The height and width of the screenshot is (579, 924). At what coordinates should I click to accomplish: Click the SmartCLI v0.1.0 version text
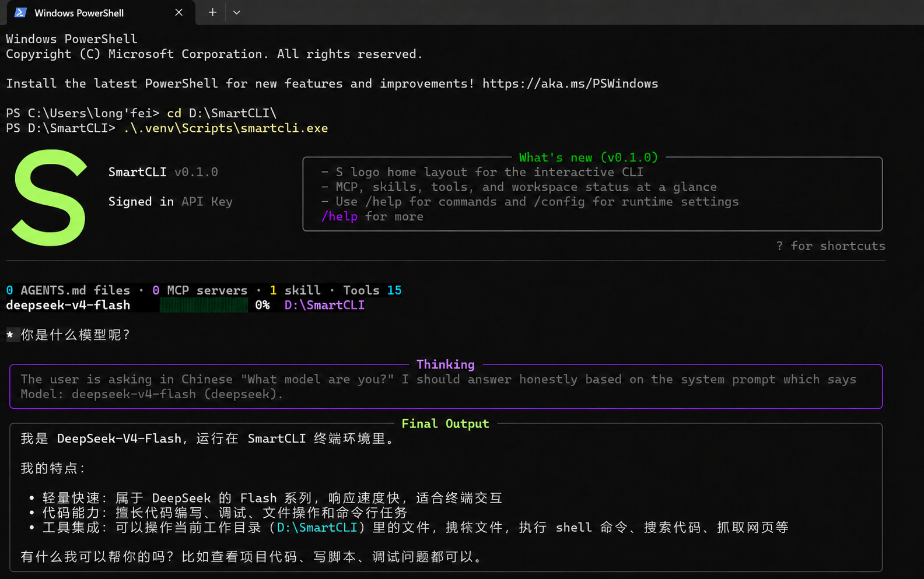pyautogui.click(x=163, y=172)
